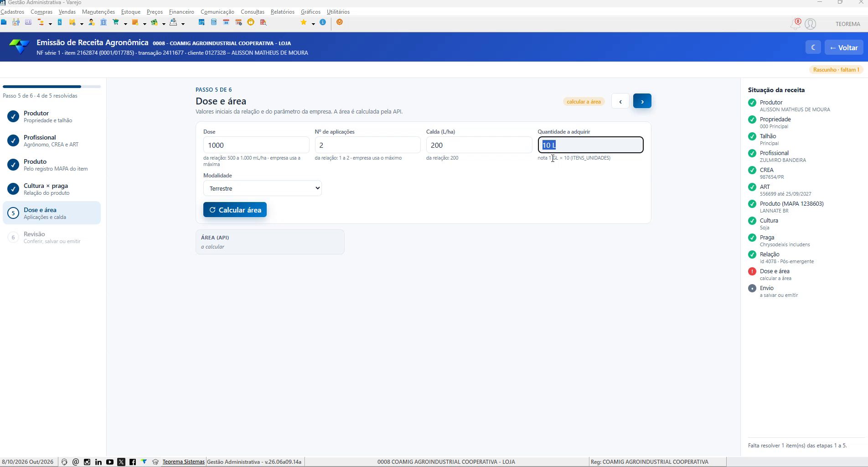
Task: Go to previous step arrow button
Action: 620,101
